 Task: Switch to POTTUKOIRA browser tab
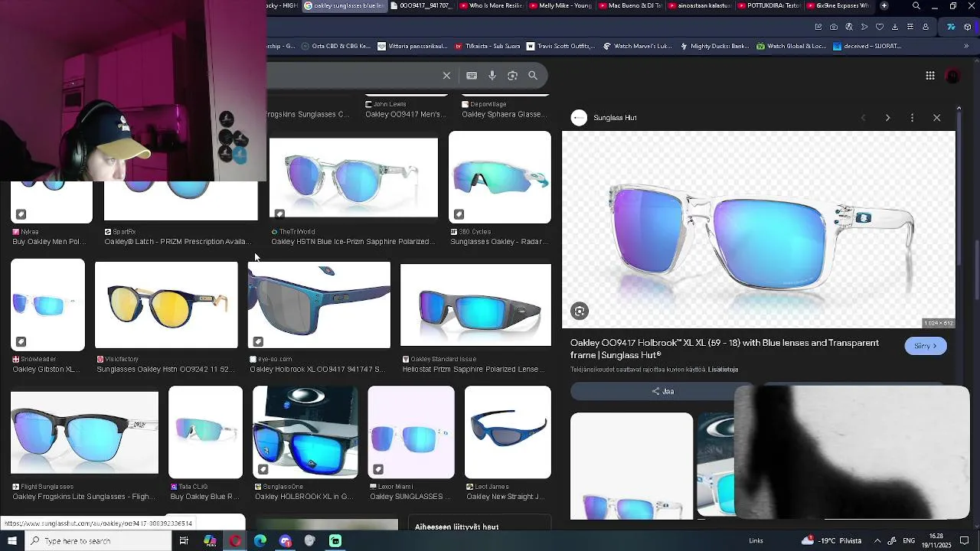[x=768, y=5]
